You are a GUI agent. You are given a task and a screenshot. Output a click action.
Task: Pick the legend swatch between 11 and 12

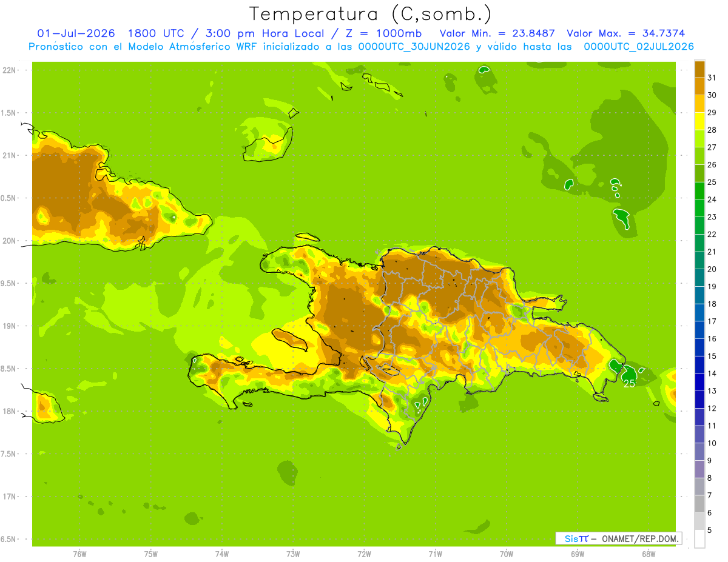point(699,416)
